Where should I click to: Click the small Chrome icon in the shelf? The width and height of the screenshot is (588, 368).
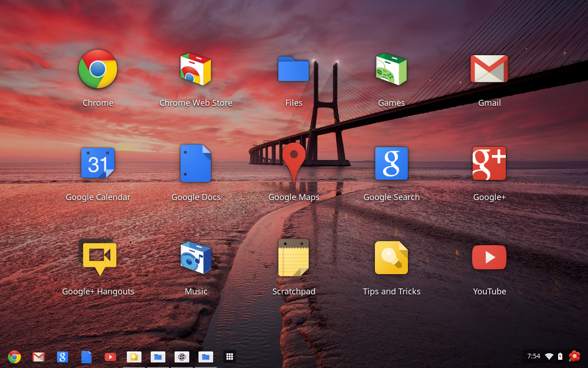click(x=15, y=356)
